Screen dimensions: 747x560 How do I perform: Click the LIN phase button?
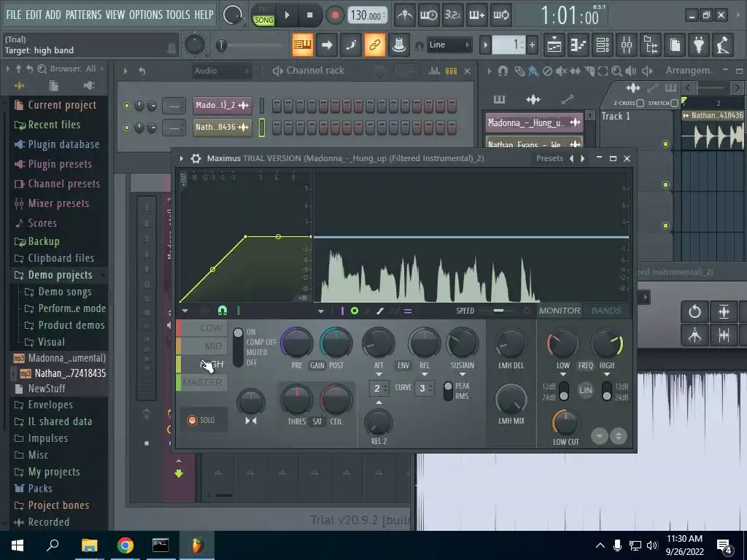(585, 391)
